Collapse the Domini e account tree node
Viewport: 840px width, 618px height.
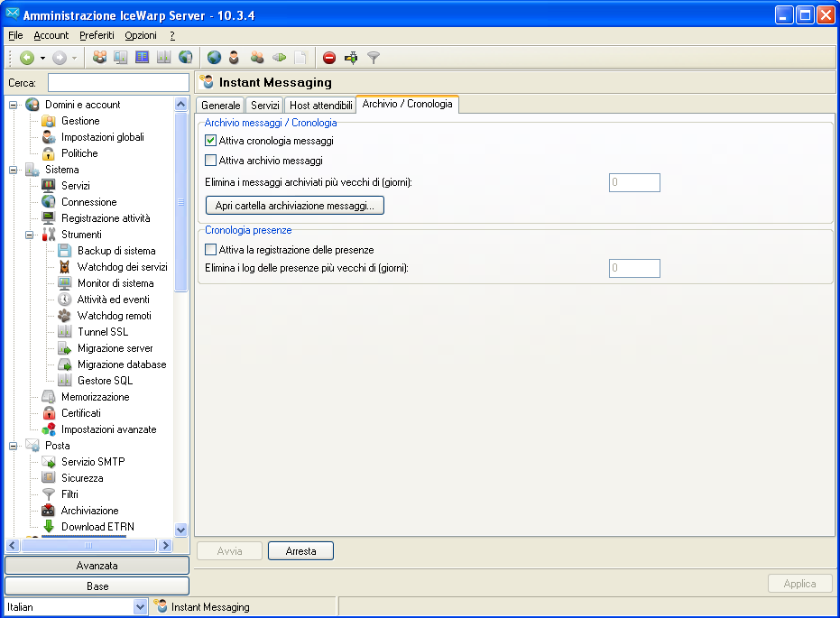14,105
